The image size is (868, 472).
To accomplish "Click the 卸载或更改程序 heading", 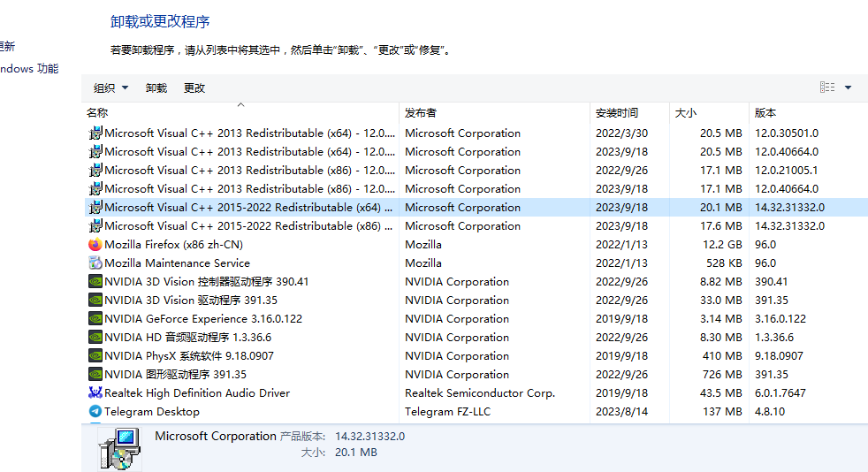I will coord(160,21).
